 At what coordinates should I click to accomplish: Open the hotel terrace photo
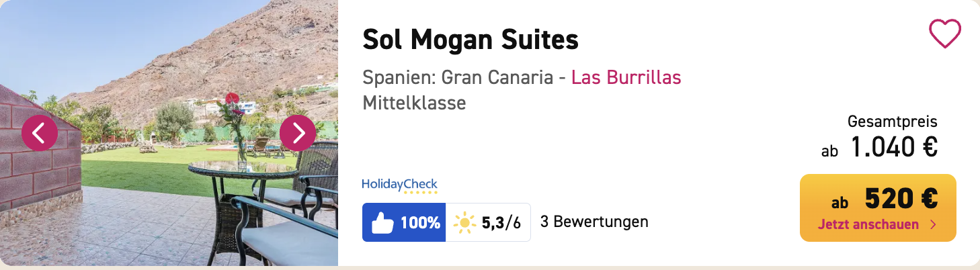(x=168, y=201)
